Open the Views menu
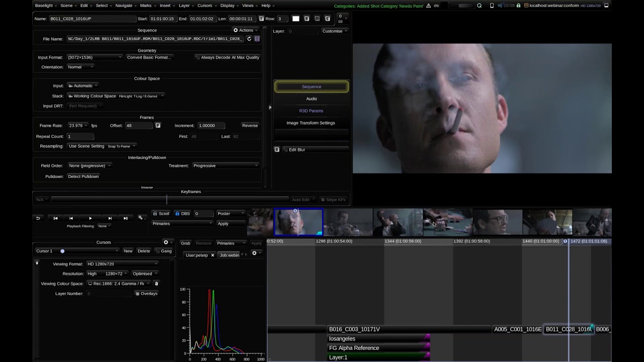The height and width of the screenshot is (362, 644). 250,6
